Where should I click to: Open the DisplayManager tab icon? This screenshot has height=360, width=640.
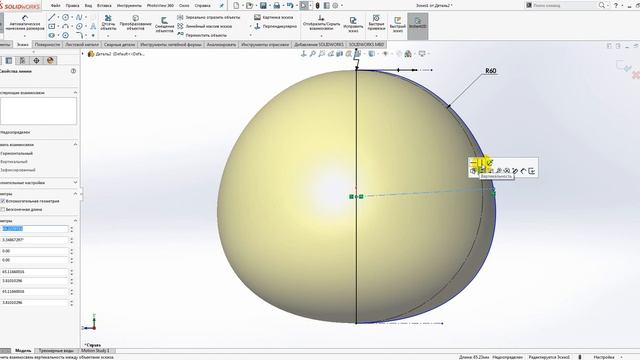point(50,60)
